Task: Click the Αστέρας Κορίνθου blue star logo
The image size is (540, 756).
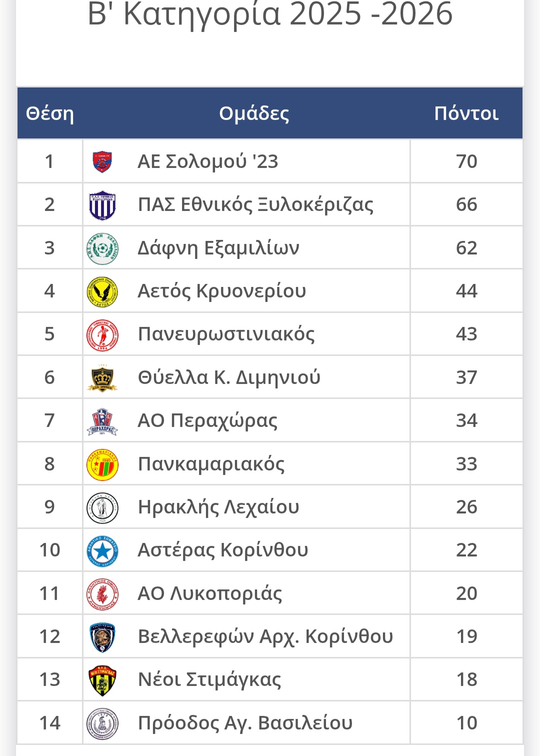Action: [x=102, y=550]
